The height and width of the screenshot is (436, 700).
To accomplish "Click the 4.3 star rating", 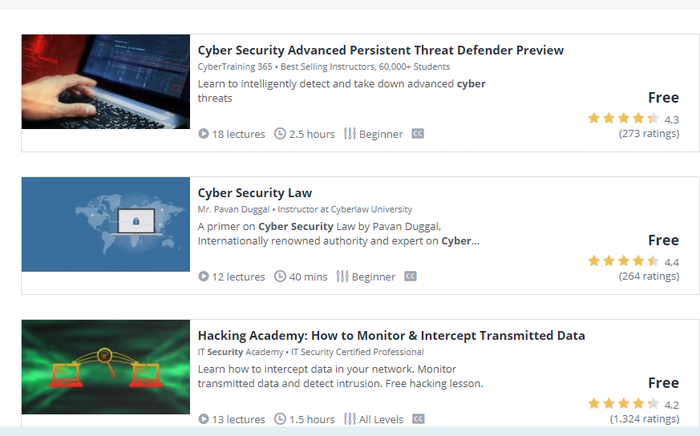I will (623, 119).
